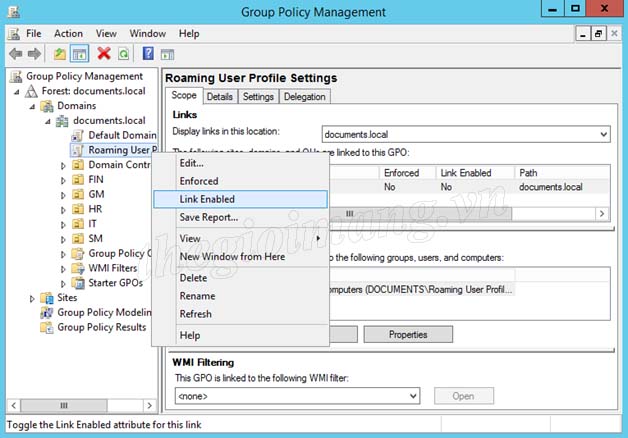The width and height of the screenshot is (628, 438).
Task: Click the Default Domain policy scroll icon
Action: [x=77, y=136]
